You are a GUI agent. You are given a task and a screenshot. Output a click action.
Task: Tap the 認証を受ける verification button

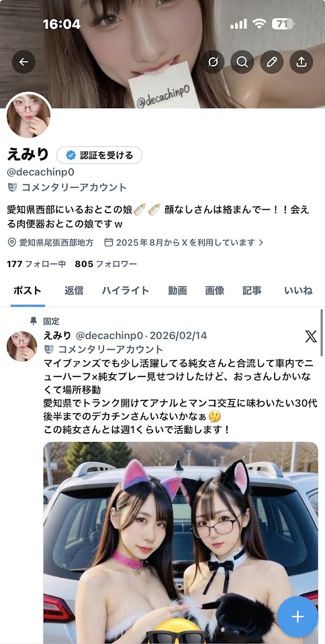point(99,155)
